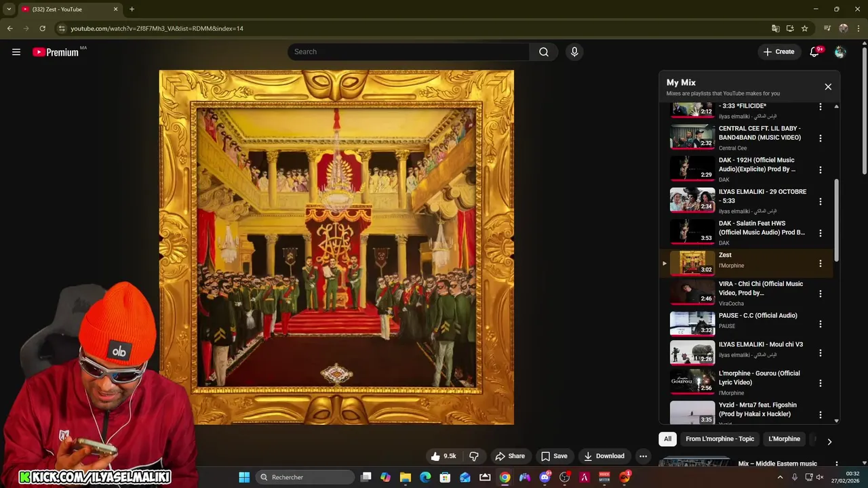This screenshot has width=868, height=488.
Task: Click the address bar URL
Action: 157,28
